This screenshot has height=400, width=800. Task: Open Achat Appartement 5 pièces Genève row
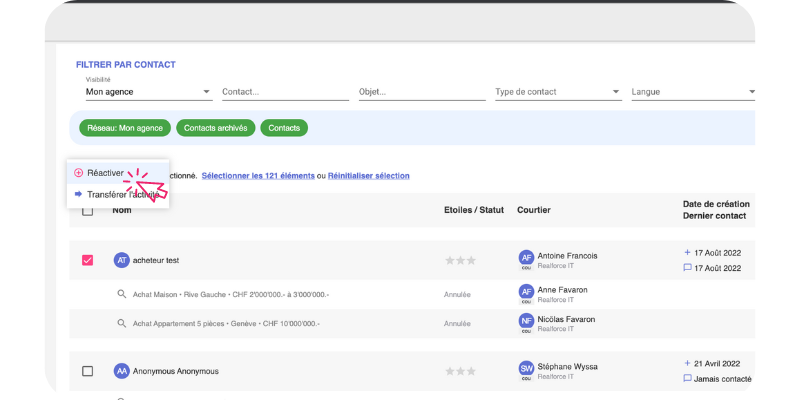click(226, 323)
